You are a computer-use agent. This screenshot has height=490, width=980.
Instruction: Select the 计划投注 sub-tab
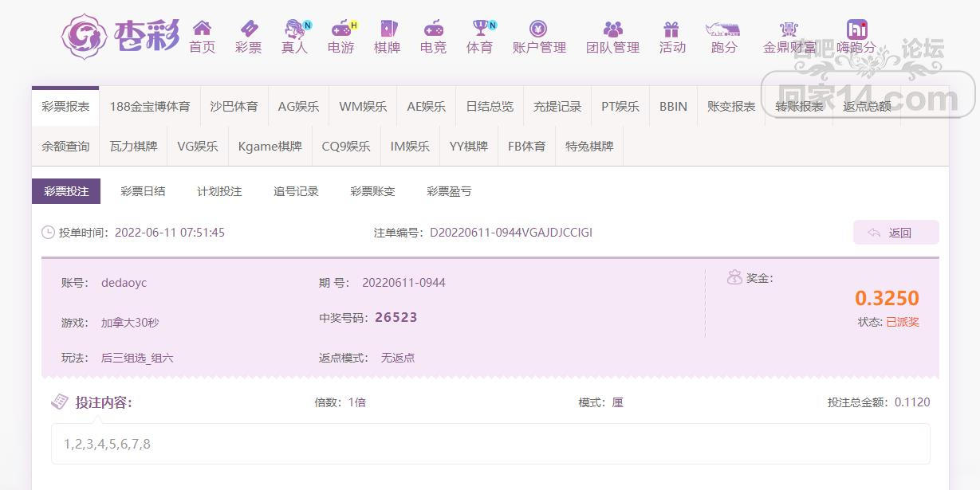coord(219,191)
